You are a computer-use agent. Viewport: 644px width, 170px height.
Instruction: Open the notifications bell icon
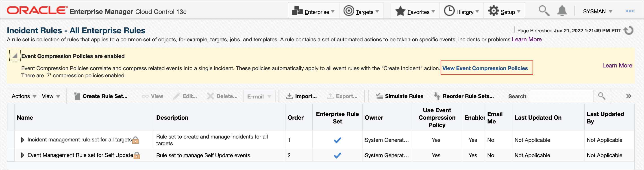(562, 11)
